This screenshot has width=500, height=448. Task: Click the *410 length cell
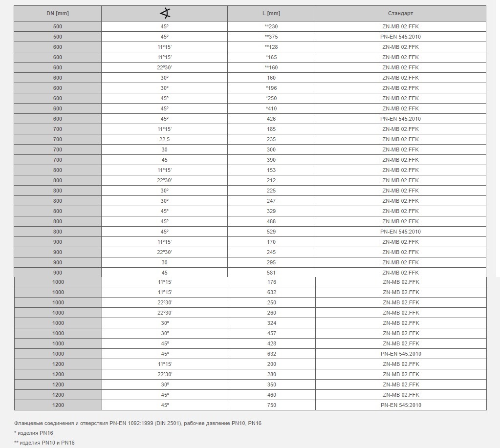(x=271, y=108)
